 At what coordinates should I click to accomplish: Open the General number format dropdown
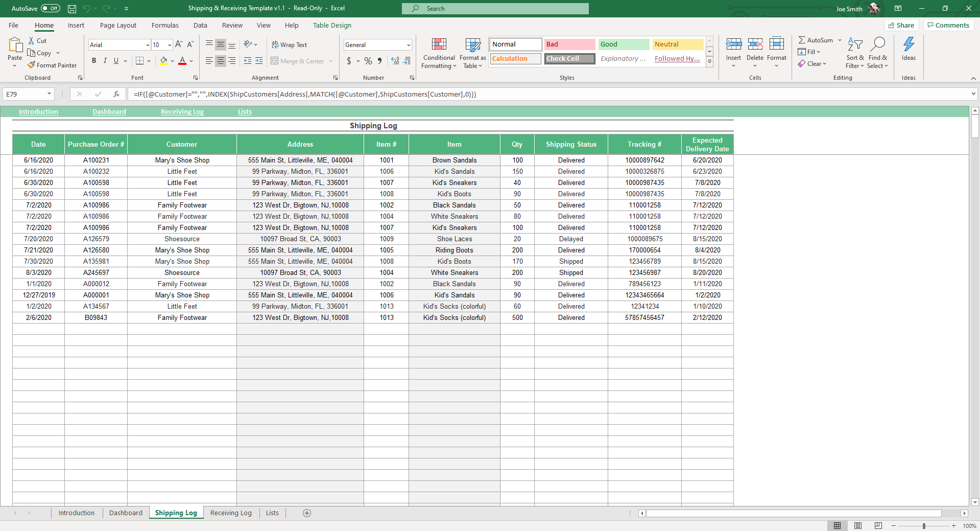(x=408, y=44)
